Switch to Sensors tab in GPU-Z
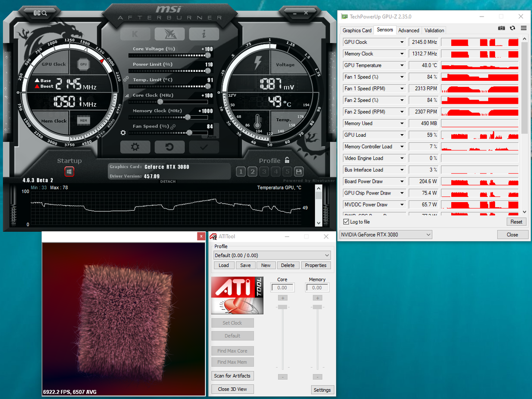This screenshot has width=532, height=399. [385, 30]
